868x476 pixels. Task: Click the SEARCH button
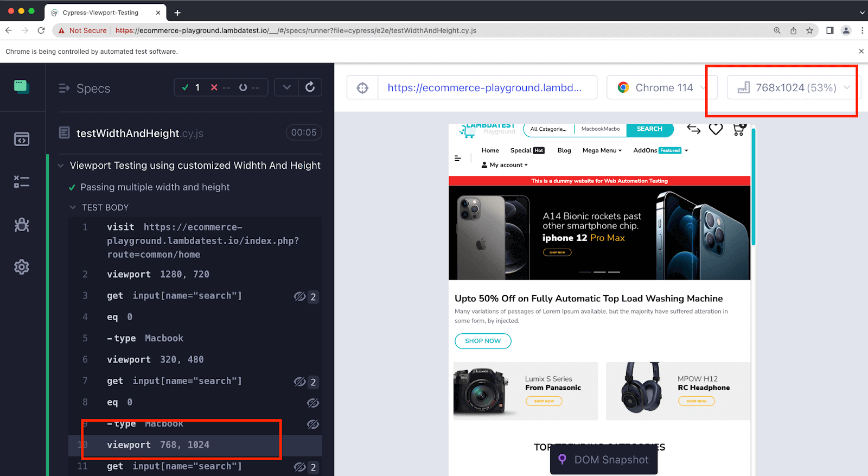(649, 129)
